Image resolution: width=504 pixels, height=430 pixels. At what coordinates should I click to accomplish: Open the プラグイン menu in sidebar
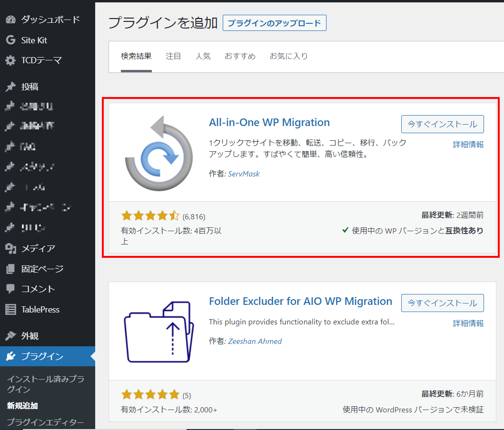pyautogui.click(x=42, y=357)
